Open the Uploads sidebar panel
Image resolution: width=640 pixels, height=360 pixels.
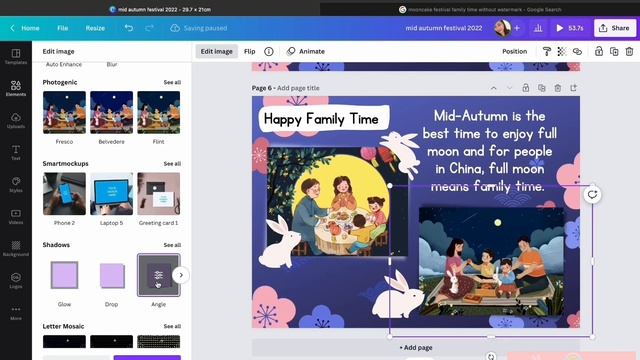pos(16,120)
